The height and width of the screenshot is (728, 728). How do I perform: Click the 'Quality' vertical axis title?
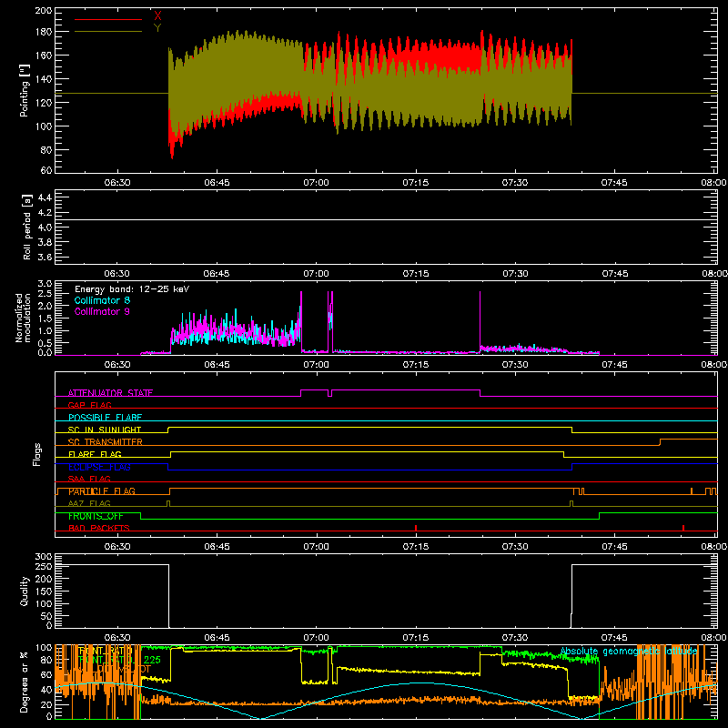point(25,591)
